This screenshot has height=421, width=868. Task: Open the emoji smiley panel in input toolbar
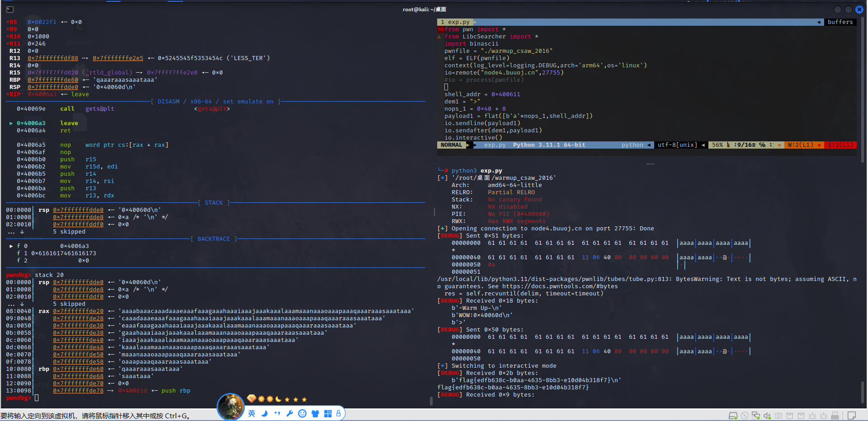(302, 413)
